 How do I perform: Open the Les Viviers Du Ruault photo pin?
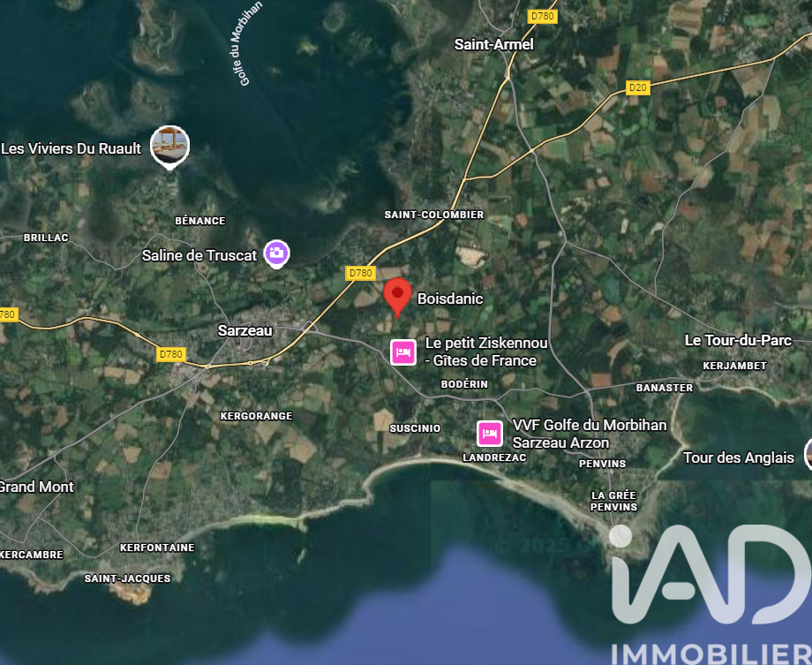(169, 146)
